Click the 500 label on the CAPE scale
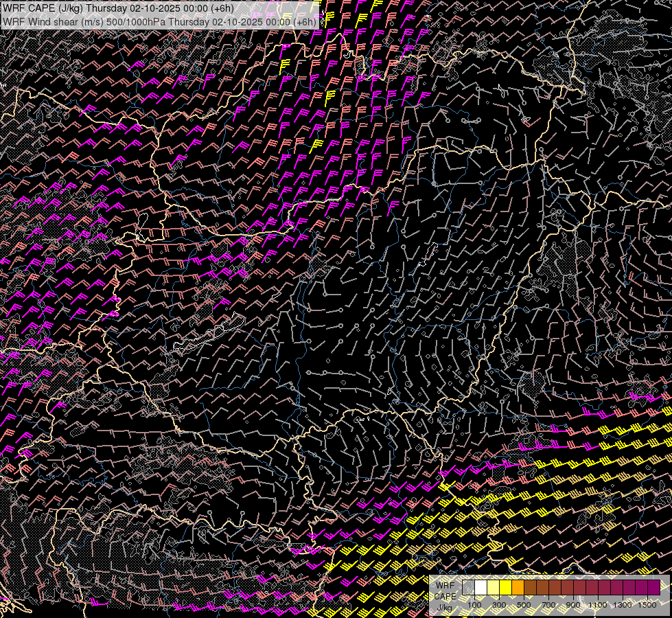The image size is (672, 618). click(x=524, y=605)
